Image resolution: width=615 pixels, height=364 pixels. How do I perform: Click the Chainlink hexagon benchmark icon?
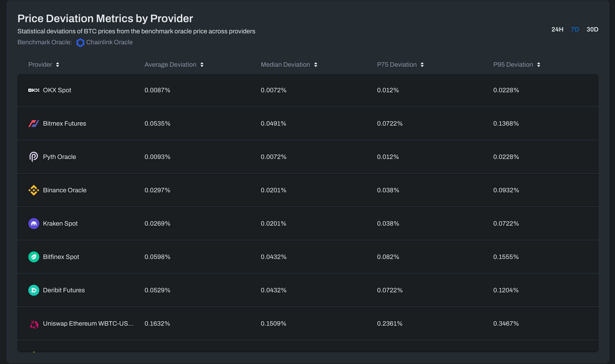click(x=80, y=42)
